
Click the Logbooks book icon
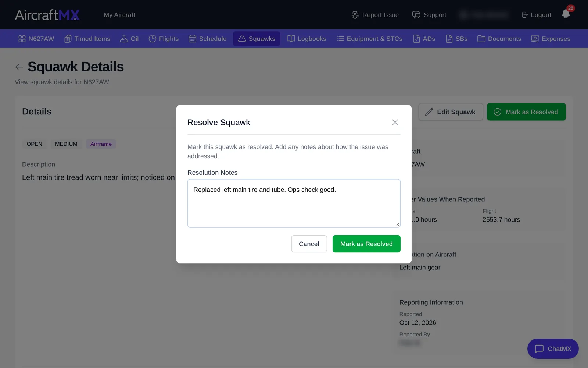coord(291,39)
